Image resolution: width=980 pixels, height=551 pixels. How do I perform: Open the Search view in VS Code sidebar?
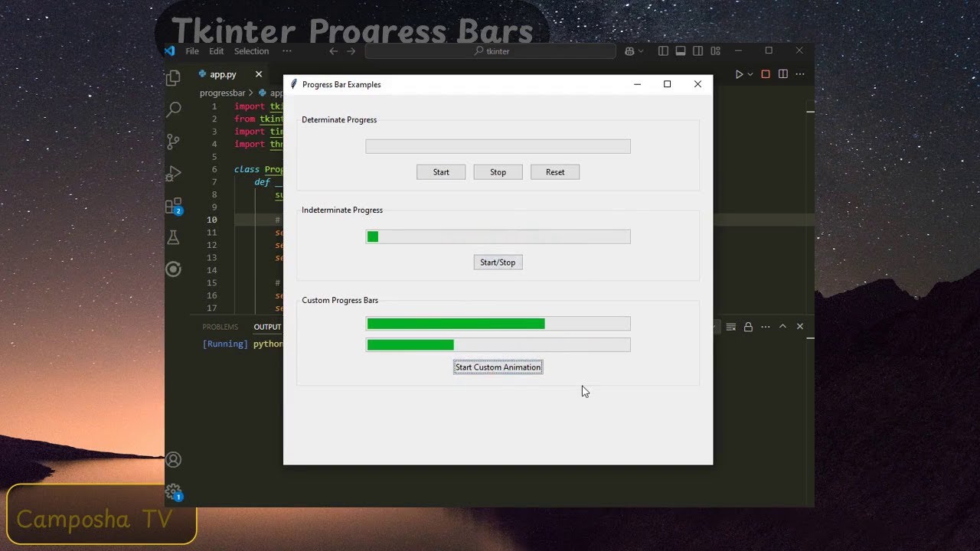pyautogui.click(x=174, y=109)
